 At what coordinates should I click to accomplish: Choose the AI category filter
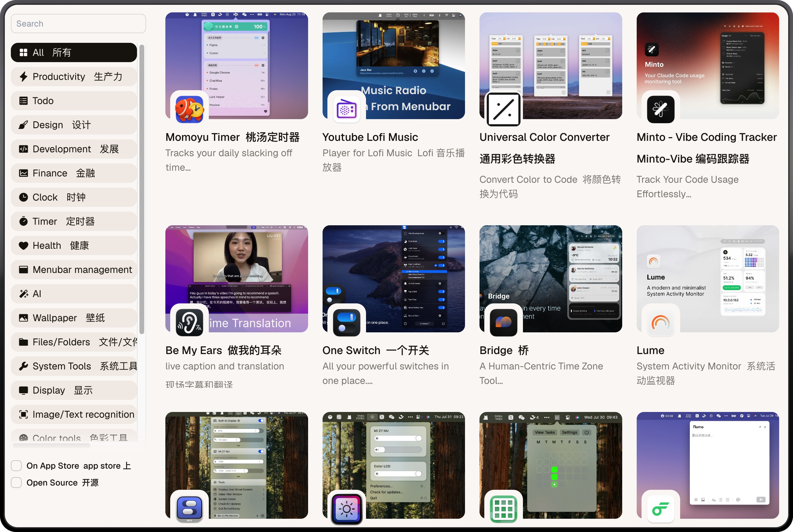[74, 294]
